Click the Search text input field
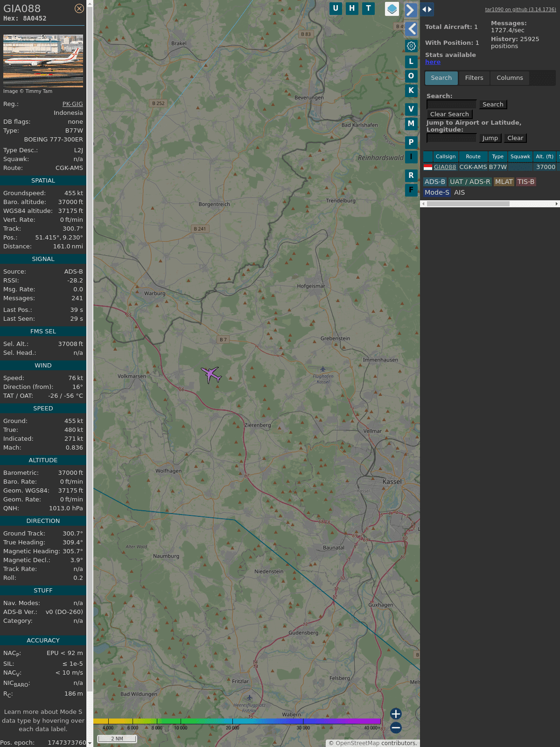 tap(452, 105)
